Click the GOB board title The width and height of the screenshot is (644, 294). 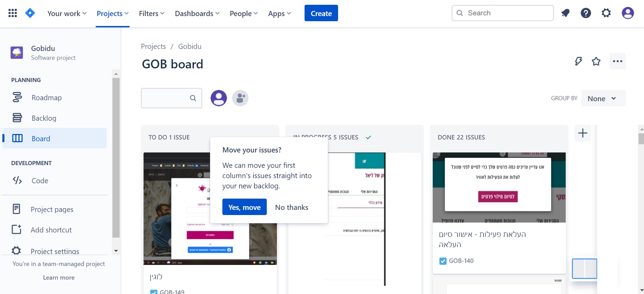pos(173,64)
